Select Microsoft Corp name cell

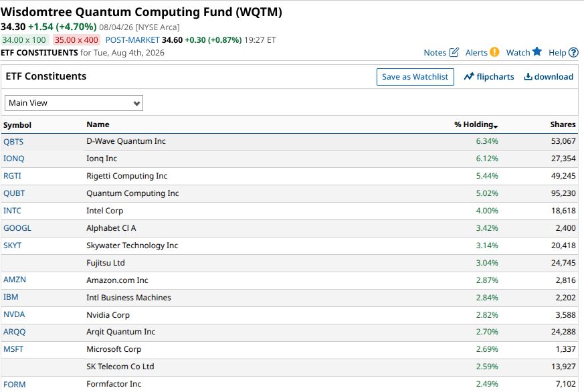coord(114,349)
